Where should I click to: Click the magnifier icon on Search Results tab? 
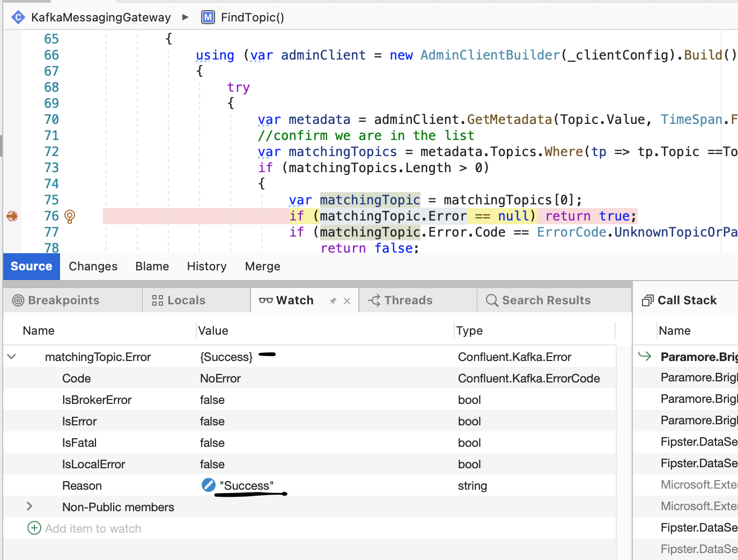(x=491, y=300)
